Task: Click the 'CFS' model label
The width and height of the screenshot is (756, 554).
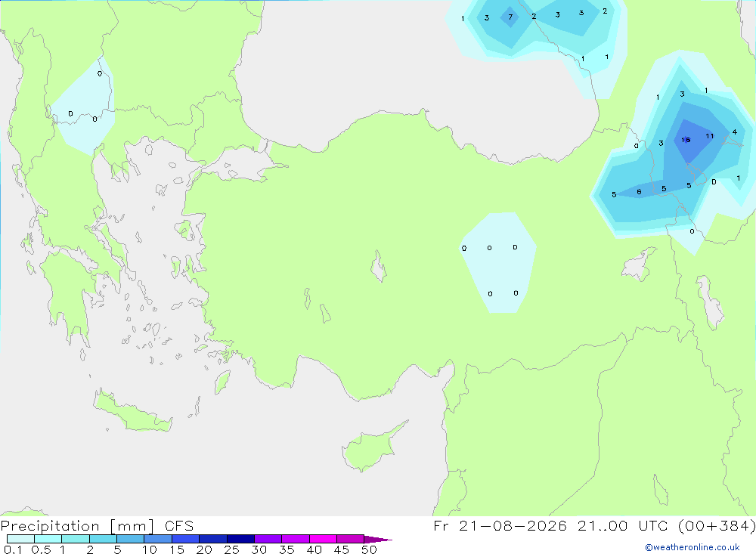Action: pos(179,526)
